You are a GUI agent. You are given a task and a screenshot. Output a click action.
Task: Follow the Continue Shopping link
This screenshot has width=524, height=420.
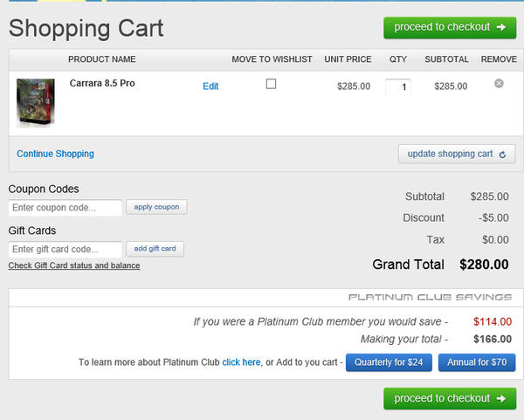coord(55,154)
